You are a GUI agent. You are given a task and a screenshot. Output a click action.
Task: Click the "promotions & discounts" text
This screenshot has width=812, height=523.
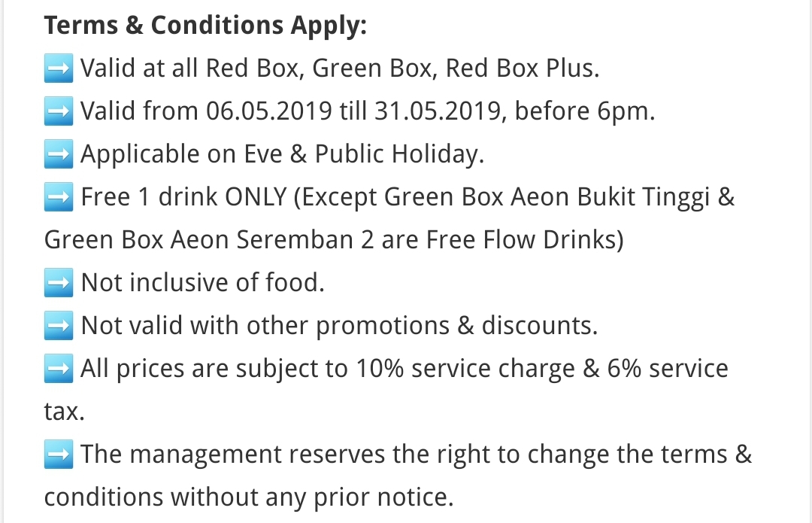coord(456,326)
